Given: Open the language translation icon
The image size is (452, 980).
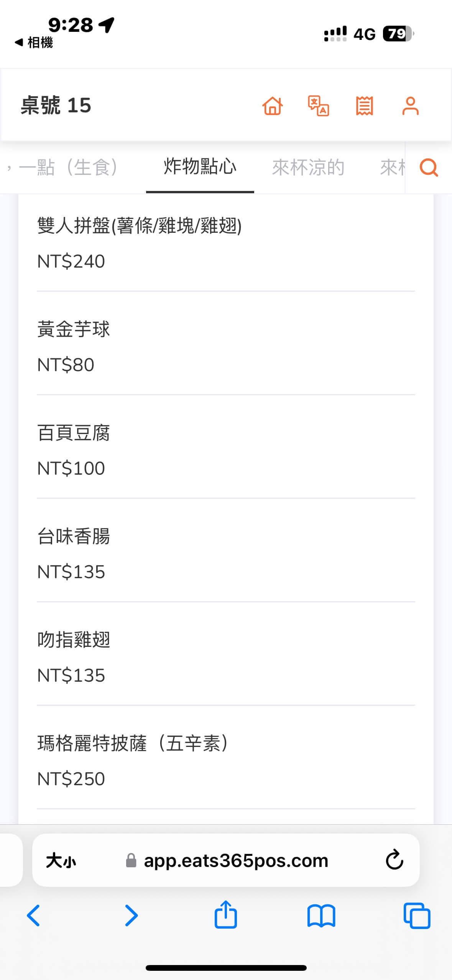Looking at the screenshot, I should pos(319,106).
